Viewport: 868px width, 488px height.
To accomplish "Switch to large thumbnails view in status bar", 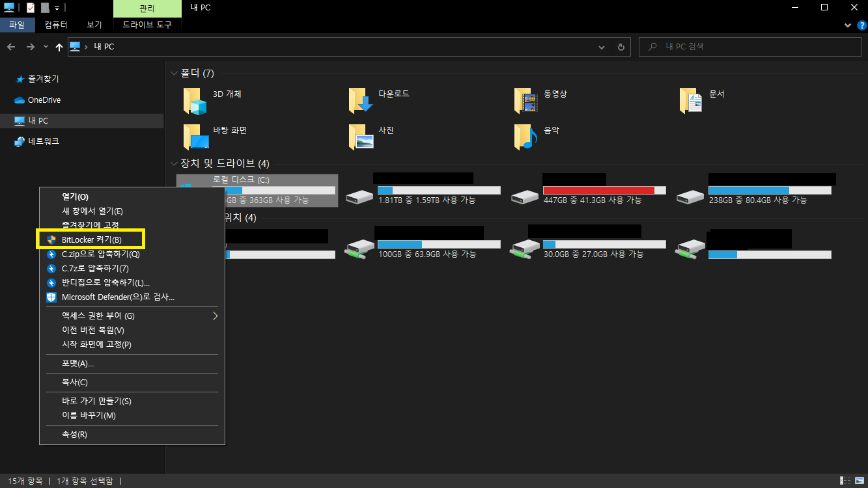I will (x=859, y=481).
